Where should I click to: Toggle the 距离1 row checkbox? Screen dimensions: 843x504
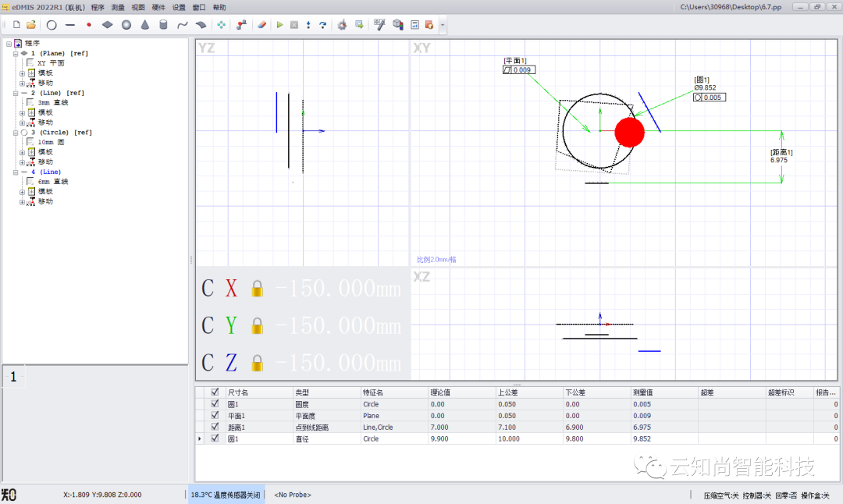(x=215, y=428)
